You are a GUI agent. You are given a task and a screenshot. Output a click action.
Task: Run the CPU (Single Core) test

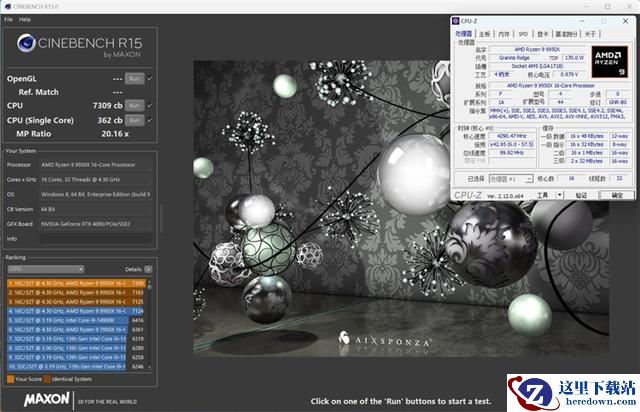(x=134, y=120)
